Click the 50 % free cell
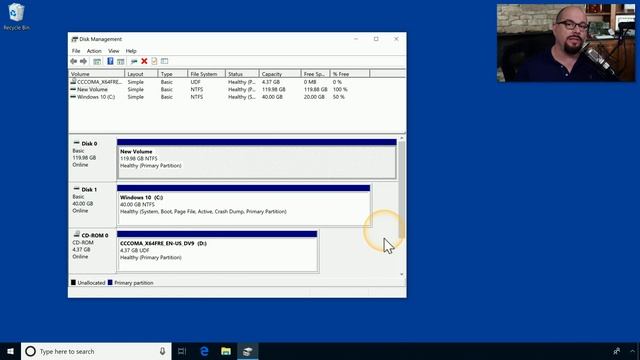Image resolution: width=640 pixels, height=360 pixels. tap(338, 97)
